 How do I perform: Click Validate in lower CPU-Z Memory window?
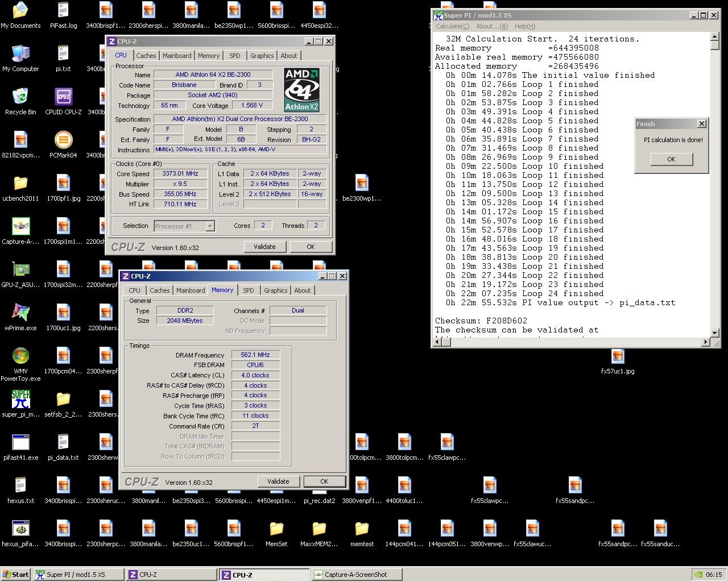278,481
